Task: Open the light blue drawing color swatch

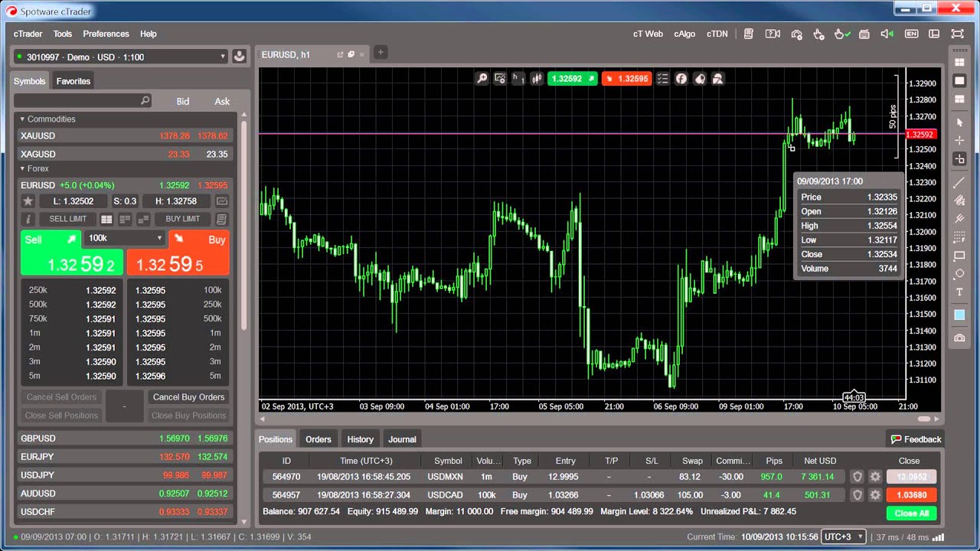Action: point(959,315)
